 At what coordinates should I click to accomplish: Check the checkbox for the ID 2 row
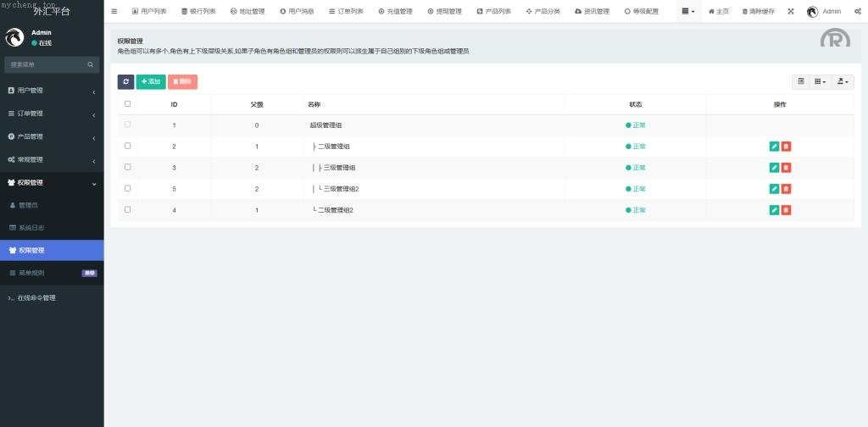(128, 146)
